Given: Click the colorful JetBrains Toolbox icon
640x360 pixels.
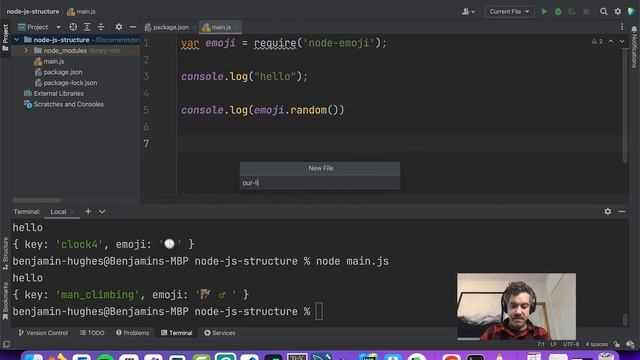Looking at the screenshot, I should (632, 11).
